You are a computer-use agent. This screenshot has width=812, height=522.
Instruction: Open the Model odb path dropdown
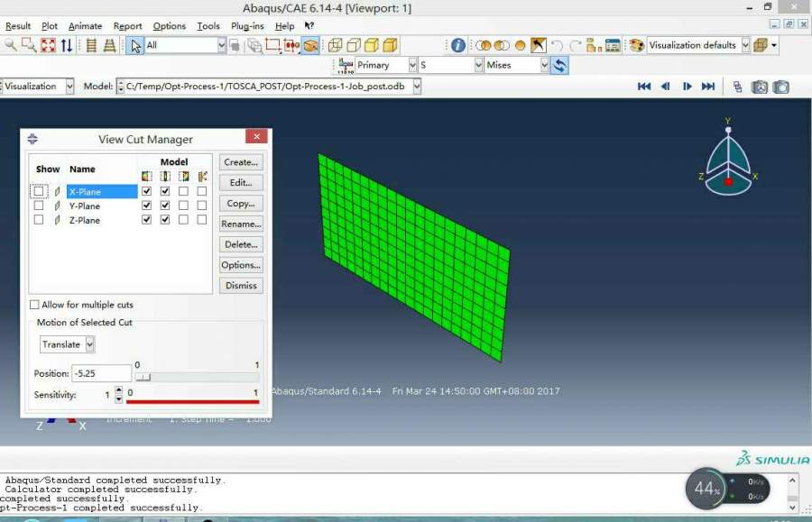point(417,87)
